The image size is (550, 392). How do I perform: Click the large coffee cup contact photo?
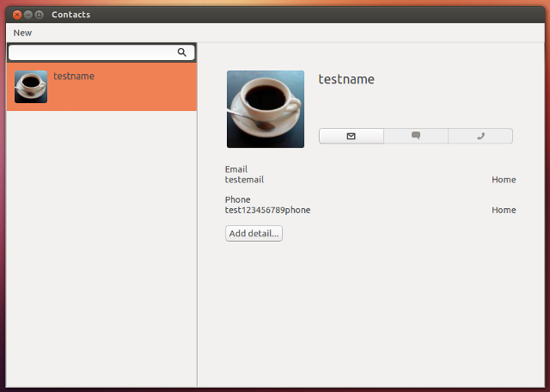tap(266, 109)
